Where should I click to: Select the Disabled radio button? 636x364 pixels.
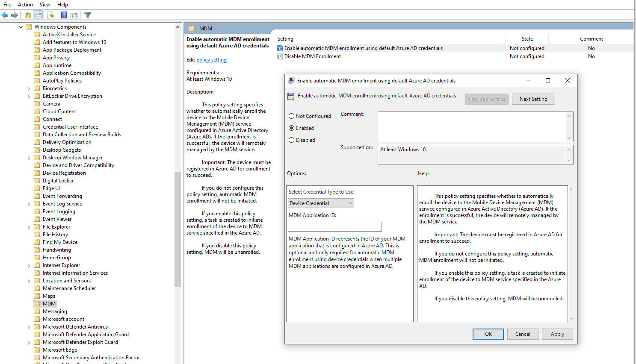point(291,140)
